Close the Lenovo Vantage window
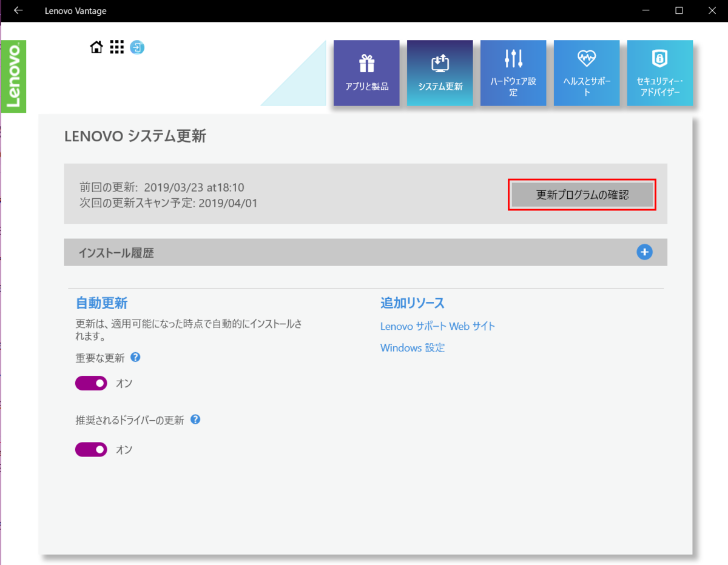Image resolution: width=728 pixels, height=565 pixels. [712, 10]
